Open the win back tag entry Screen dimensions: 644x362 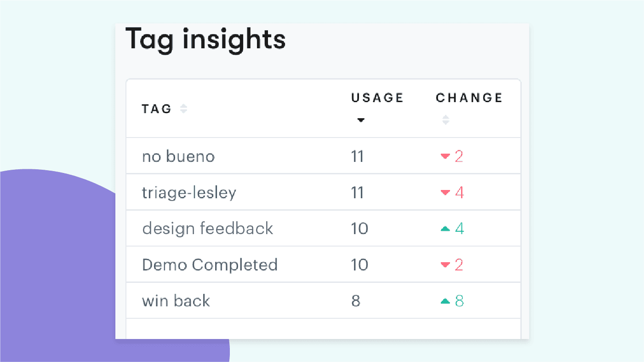tap(176, 300)
